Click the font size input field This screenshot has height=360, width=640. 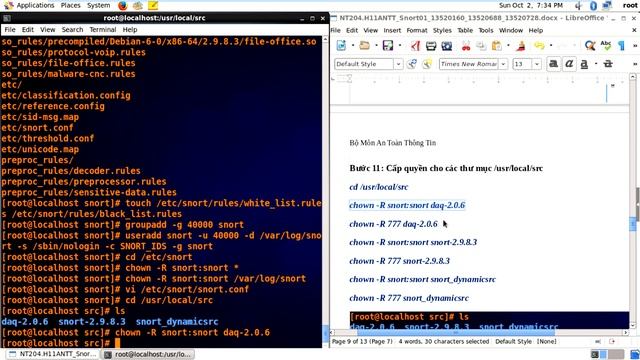pos(522,64)
